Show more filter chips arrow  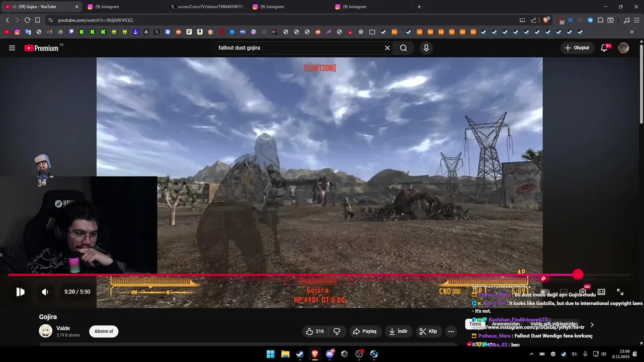592,325
